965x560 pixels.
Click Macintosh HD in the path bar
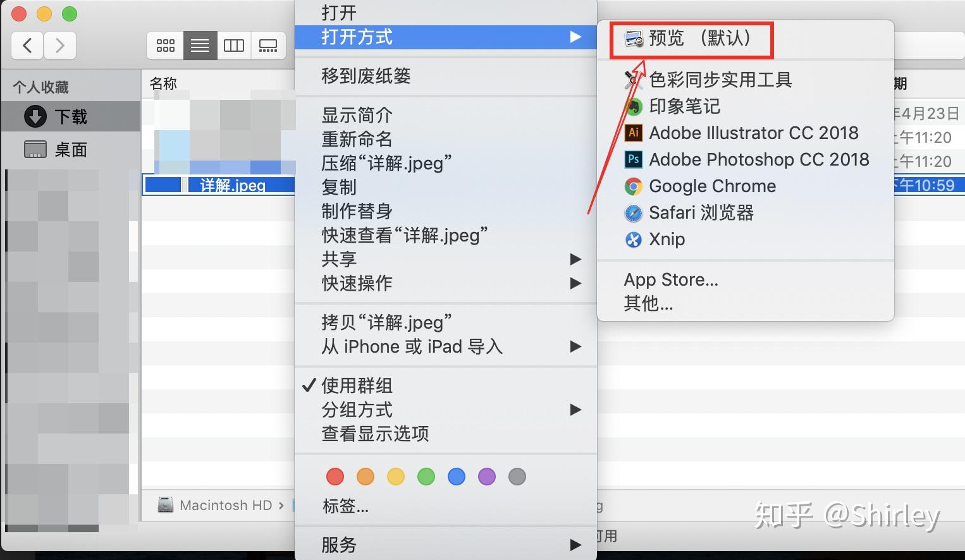226,505
